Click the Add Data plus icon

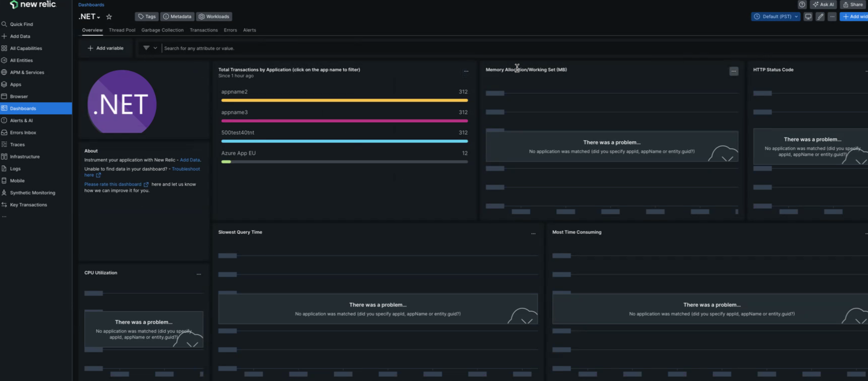(4, 36)
